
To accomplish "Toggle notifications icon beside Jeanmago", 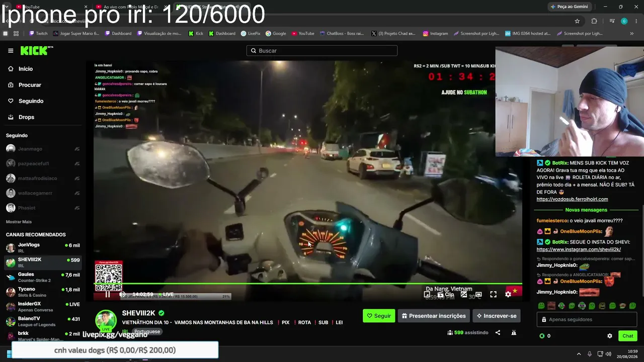I will tap(77, 149).
